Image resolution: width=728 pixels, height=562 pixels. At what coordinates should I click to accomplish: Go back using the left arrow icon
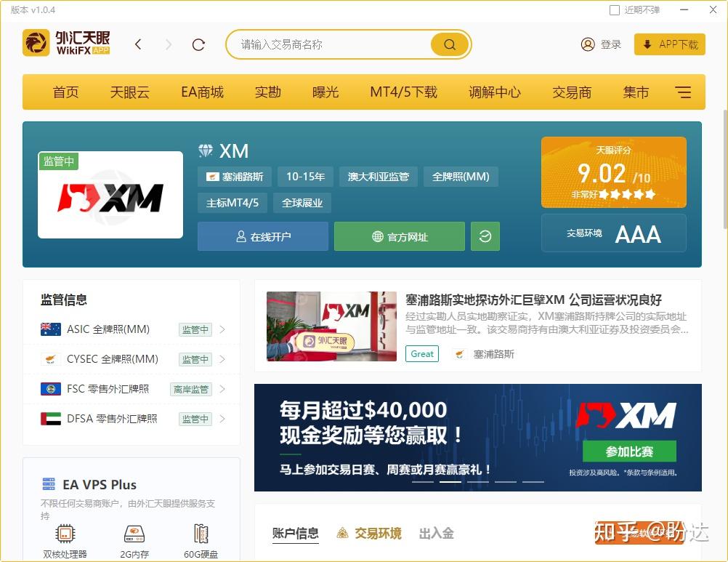(x=138, y=44)
